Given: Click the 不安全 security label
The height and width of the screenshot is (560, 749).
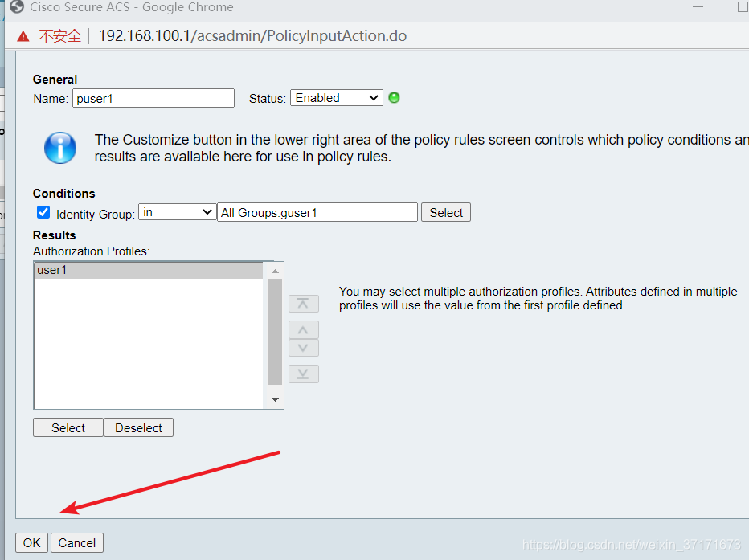Looking at the screenshot, I should point(60,36).
